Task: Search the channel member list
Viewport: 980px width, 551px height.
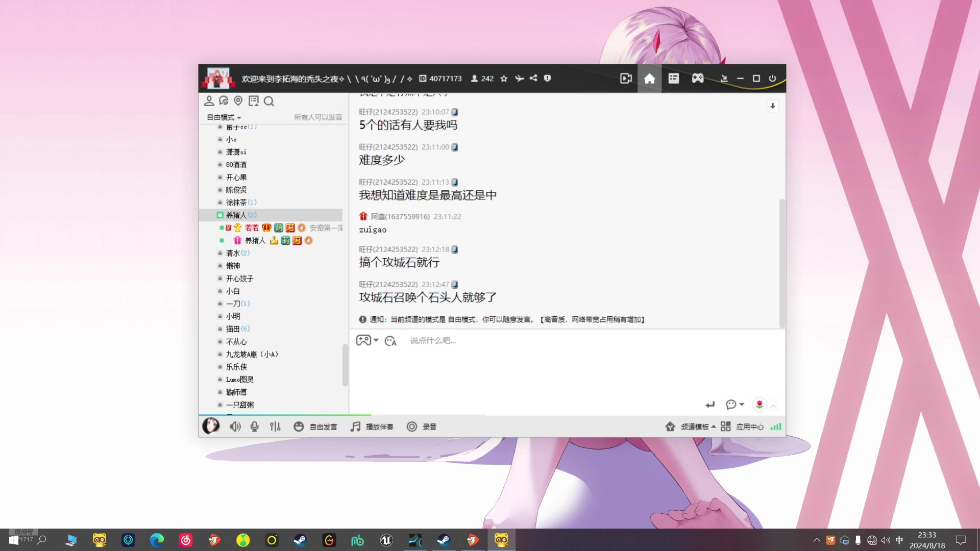Action: 269,102
